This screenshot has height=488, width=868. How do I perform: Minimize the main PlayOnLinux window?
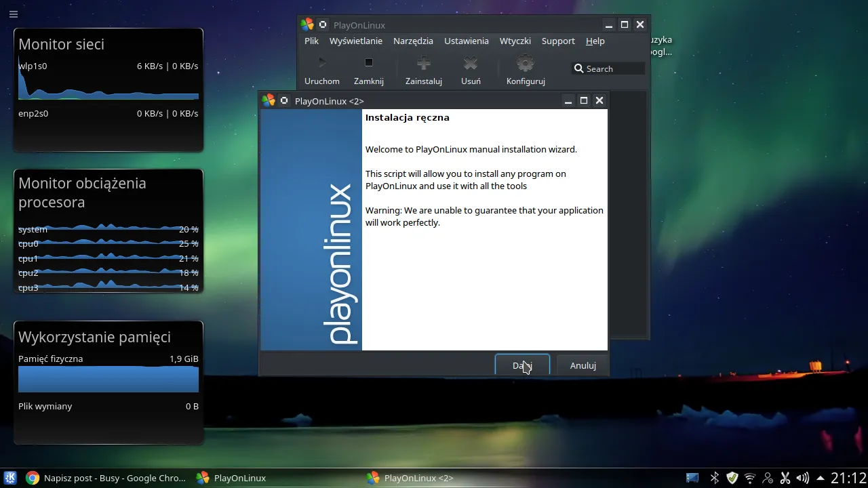(609, 25)
